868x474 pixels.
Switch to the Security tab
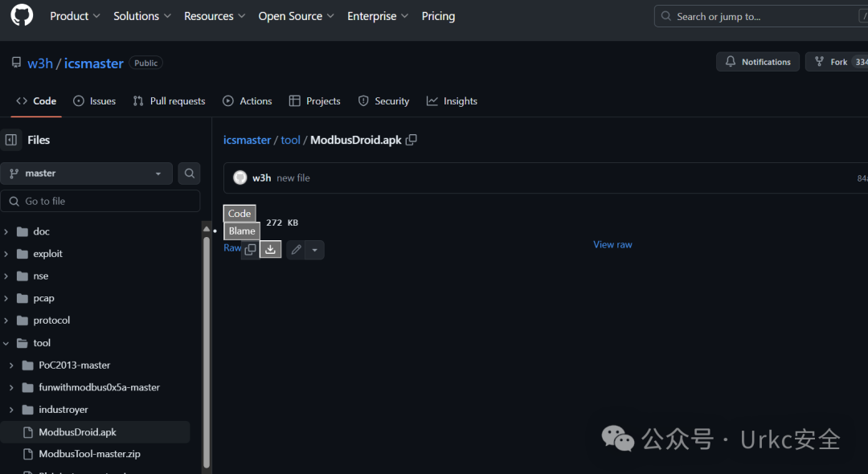(383, 100)
